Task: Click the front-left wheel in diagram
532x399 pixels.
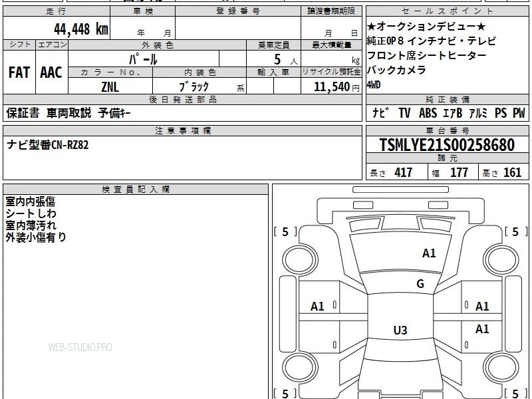Action: [301, 260]
